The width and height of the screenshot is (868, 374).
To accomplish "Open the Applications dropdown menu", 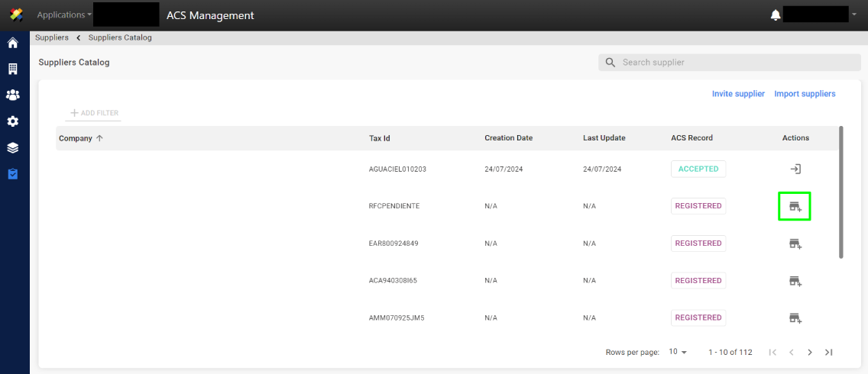I will pyautogui.click(x=64, y=15).
